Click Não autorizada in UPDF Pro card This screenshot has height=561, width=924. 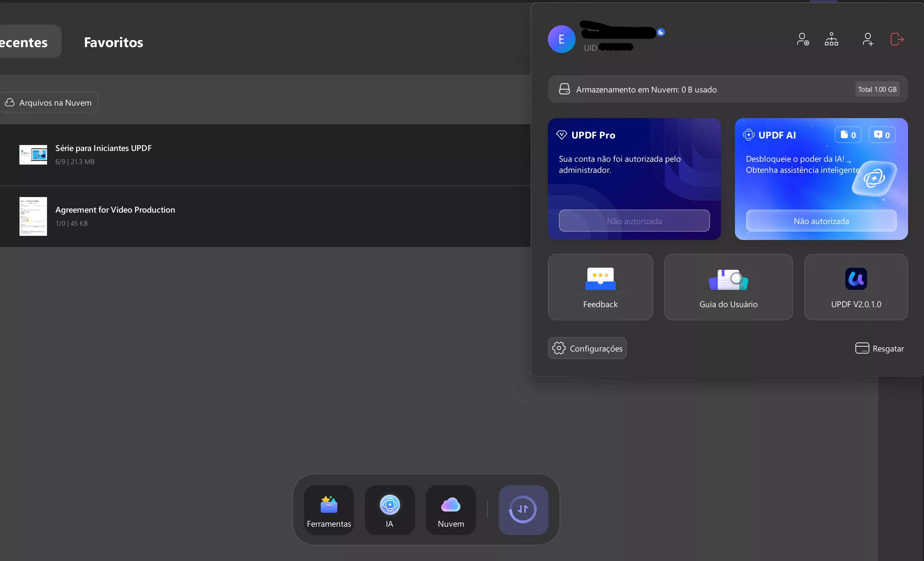pyautogui.click(x=634, y=221)
